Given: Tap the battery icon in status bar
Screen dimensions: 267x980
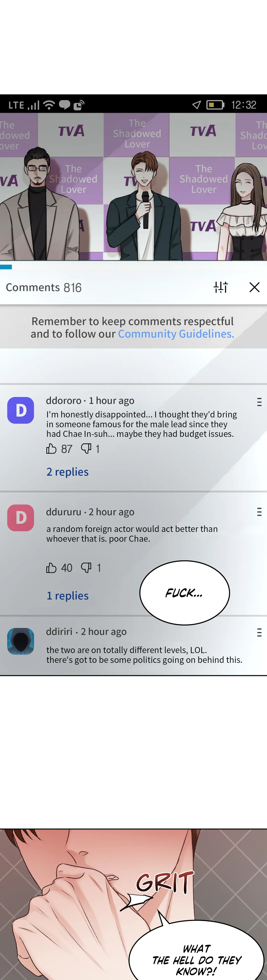Looking at the screenshot, I should coord(215,105).
